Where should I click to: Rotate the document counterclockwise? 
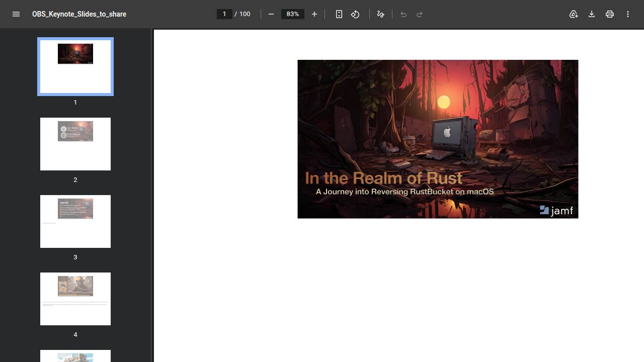(x=355, y=14)
